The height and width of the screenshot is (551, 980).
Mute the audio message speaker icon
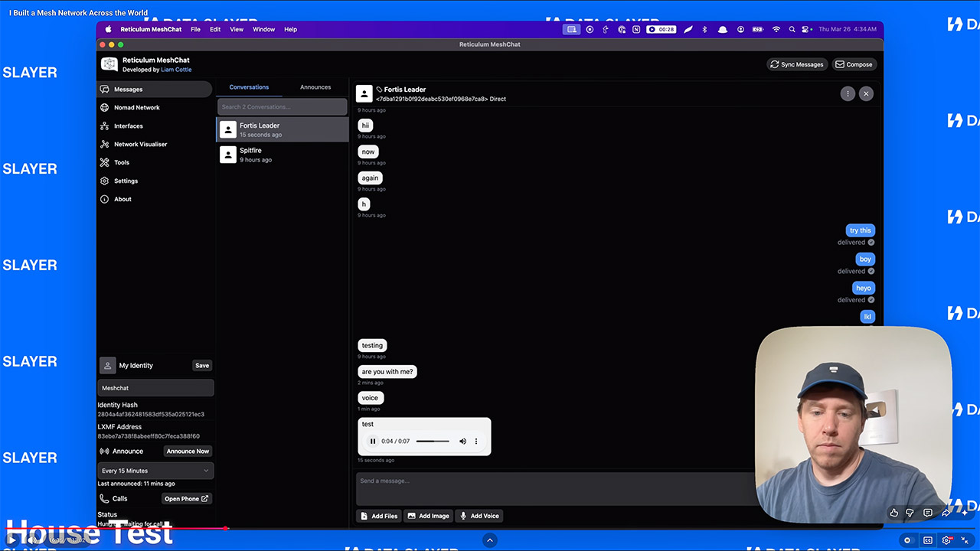462,442
